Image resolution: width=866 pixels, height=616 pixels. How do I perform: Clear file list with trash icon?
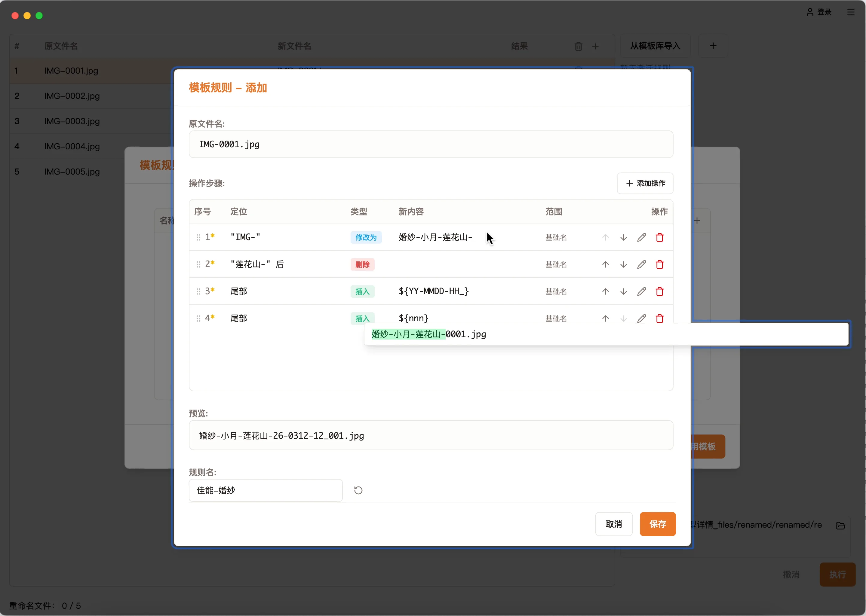(578, 46)
